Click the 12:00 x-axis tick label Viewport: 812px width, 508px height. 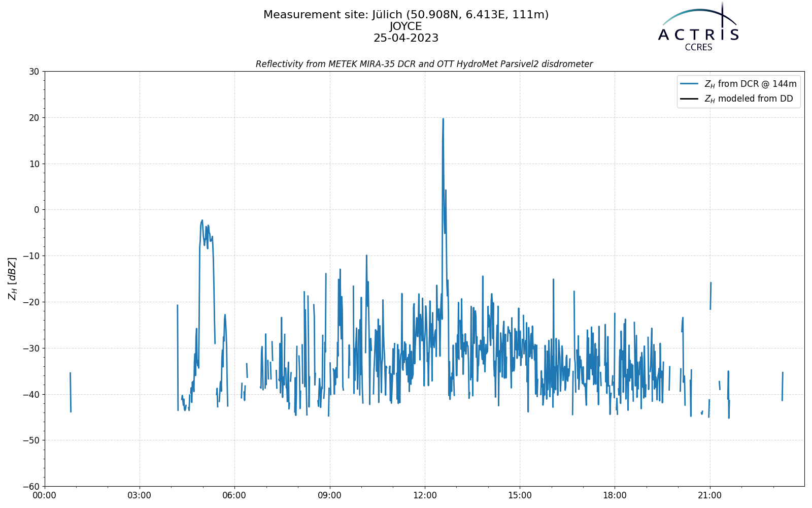[x=425, y=495]
